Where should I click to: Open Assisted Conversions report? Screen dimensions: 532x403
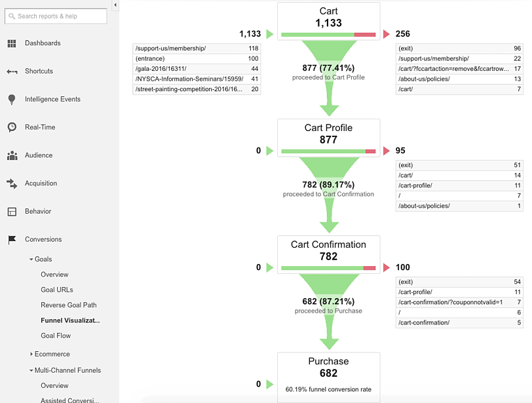coord(70,400)
